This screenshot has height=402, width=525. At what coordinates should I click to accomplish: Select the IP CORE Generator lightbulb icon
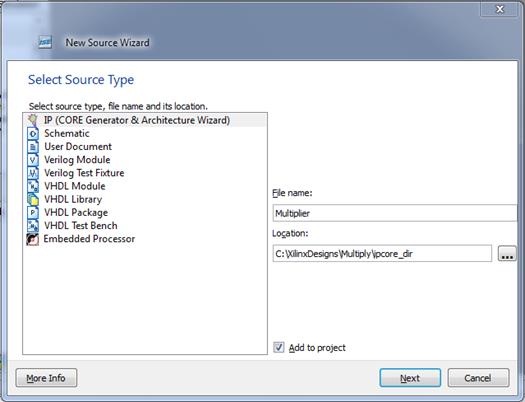(x=33, y=120)
